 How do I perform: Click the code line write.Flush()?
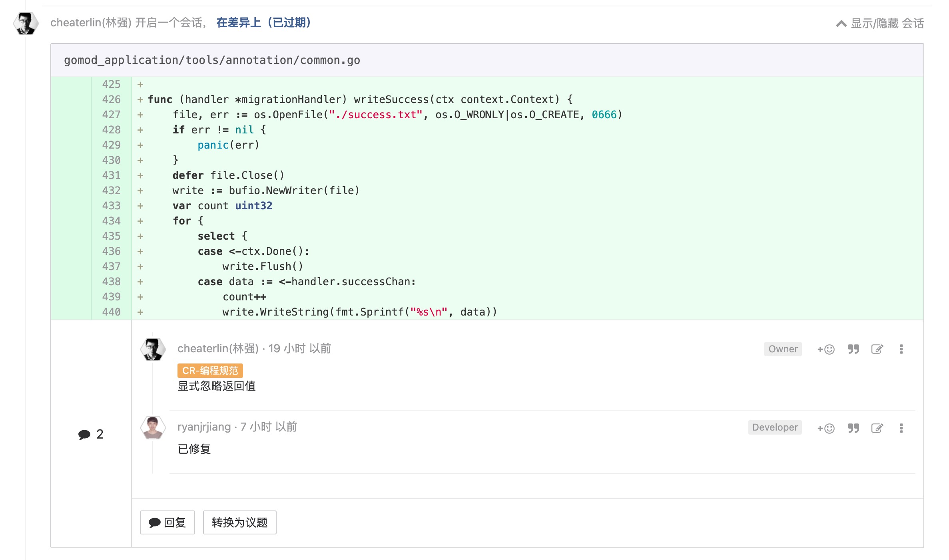263,266
